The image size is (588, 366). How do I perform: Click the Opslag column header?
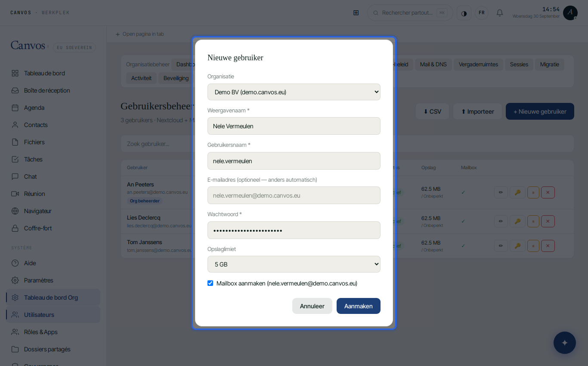(x=428, y=167)
